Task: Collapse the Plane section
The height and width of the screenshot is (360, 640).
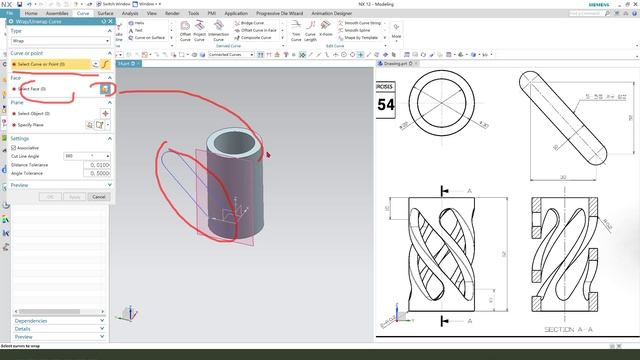Action: pyautogui.click(x=109, y=102)
